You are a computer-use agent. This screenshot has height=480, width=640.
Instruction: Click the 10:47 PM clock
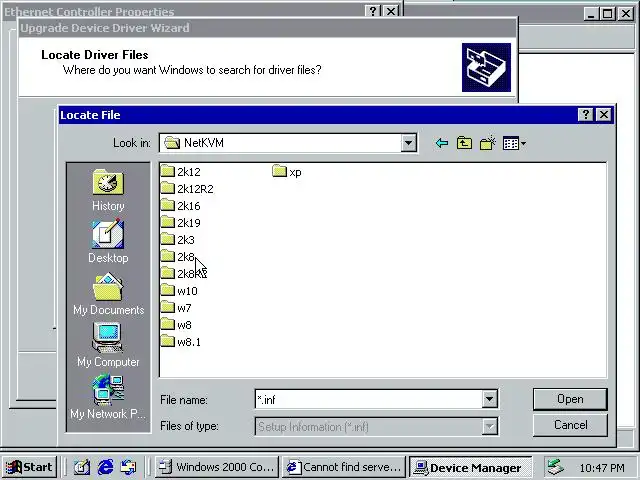pyautogui.click(x=602, y=467)
